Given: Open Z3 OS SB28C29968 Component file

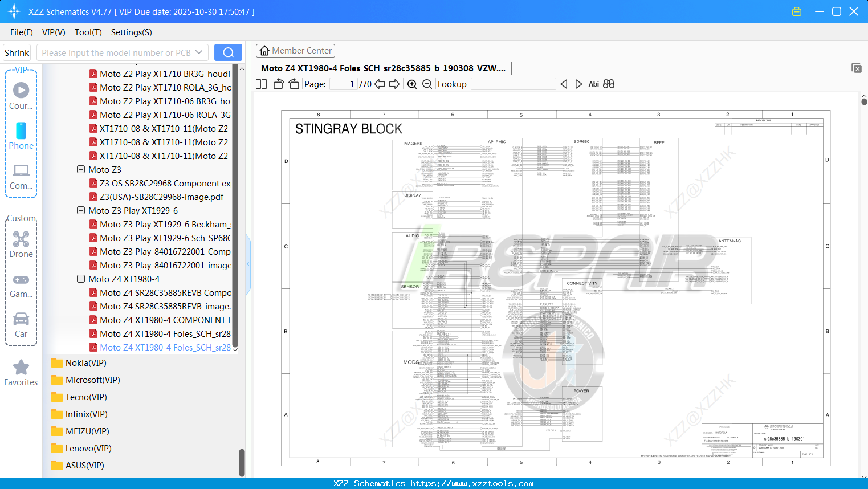Looking at the screenshot, I should pyautogui.click(x=160, y=184).
